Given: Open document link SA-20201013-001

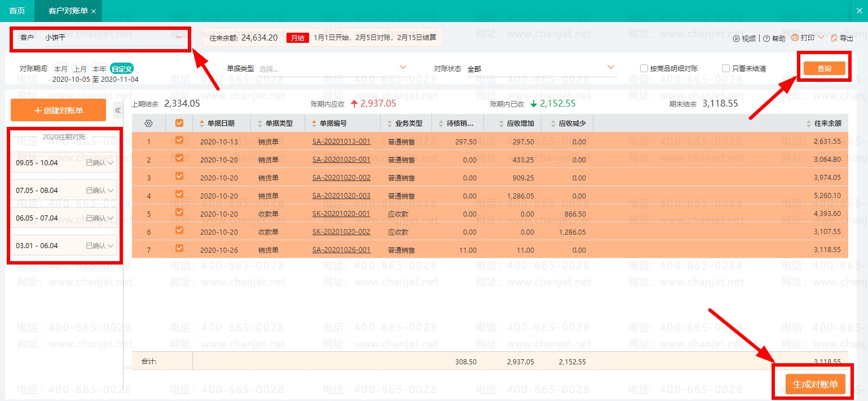Looking at the screenshot, I should tap(341, 142).
